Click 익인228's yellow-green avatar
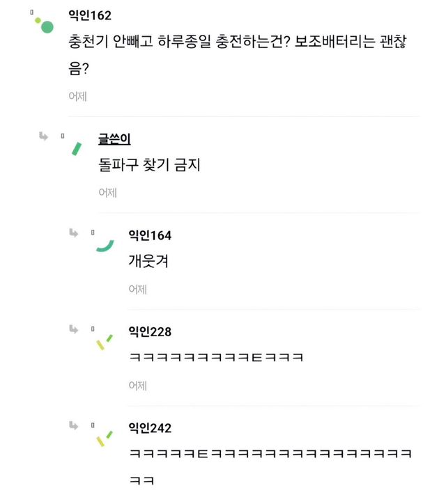Viewport: 446px width, 504px height. pyautogui.click(x=105, y=342)
